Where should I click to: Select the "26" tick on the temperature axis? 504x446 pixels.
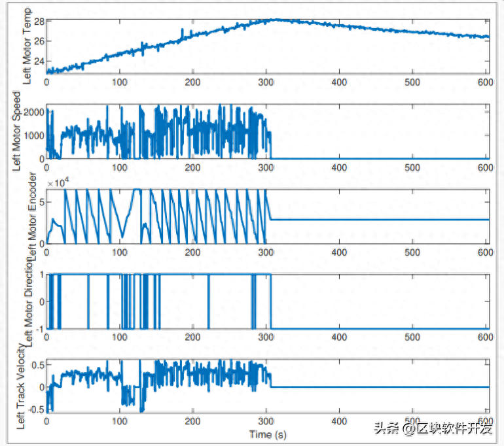pyautogui.click(x=39, y=41)
